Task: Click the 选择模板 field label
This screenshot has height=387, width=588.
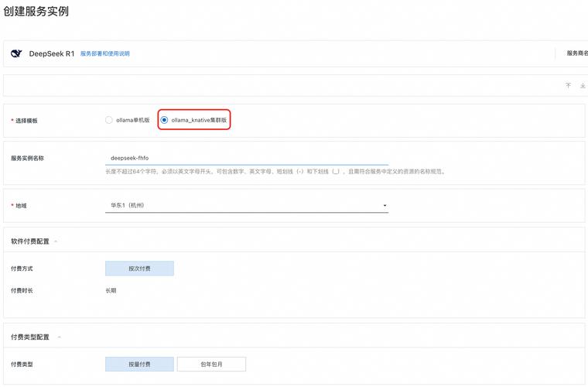Action: [26, 121]
